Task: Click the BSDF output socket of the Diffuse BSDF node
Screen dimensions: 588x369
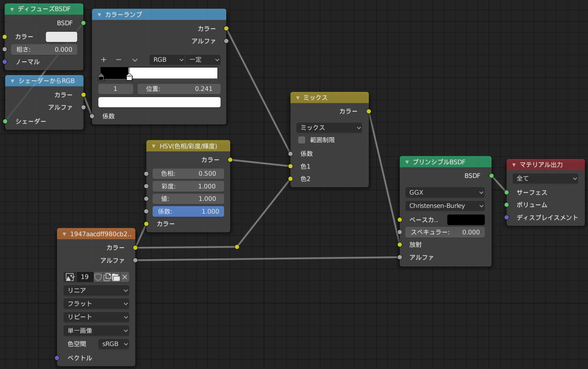Action: click(83, 23)
